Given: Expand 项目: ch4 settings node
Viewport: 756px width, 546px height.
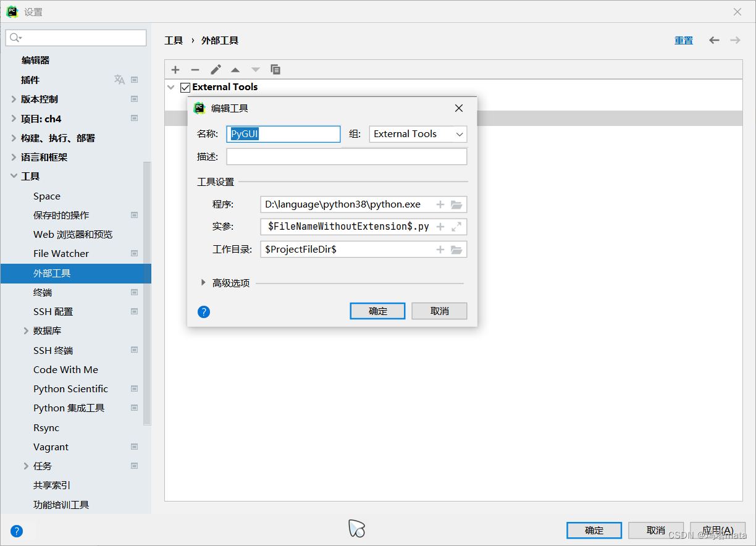Looking at the screenshot, I should tap(14, 119).
